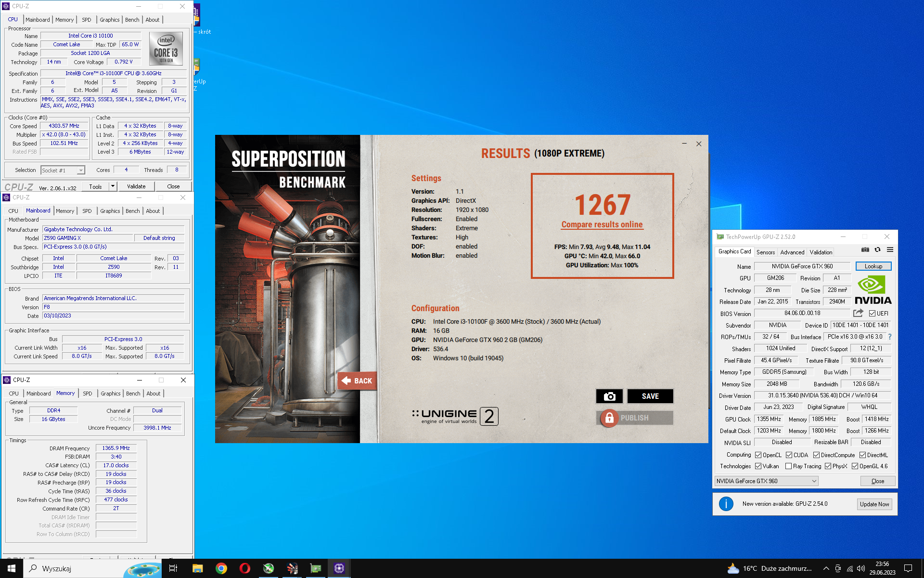Click the question mark next to Bus Interface
Viewport: 924px width, 578px height.
(x=890, y=337)
